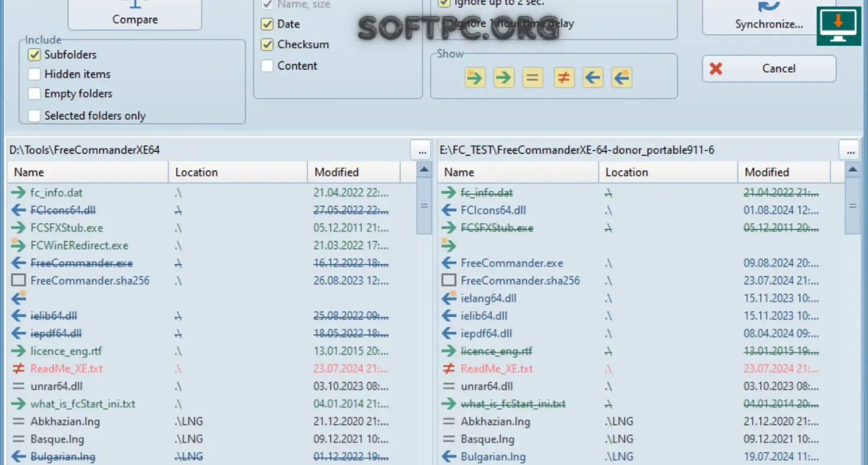Click right pane scrollbar up arrow
The height and width of the screenshot is (465, 868).
pos(853,170)
